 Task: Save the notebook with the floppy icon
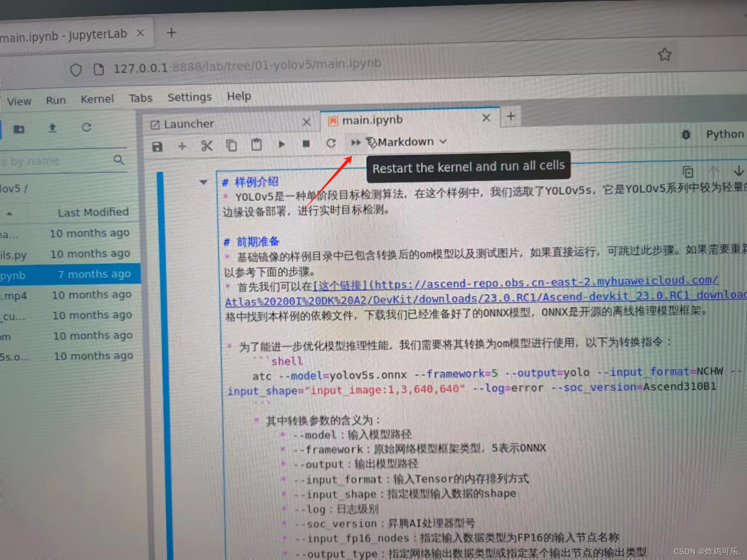point(157,147)
